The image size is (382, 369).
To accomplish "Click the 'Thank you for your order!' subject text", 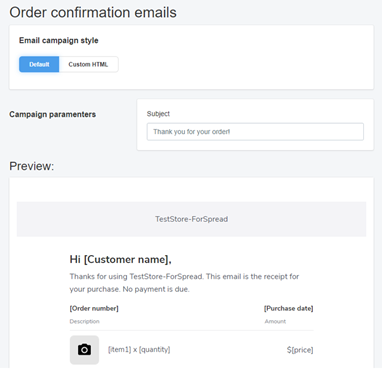I will [192, 132].
